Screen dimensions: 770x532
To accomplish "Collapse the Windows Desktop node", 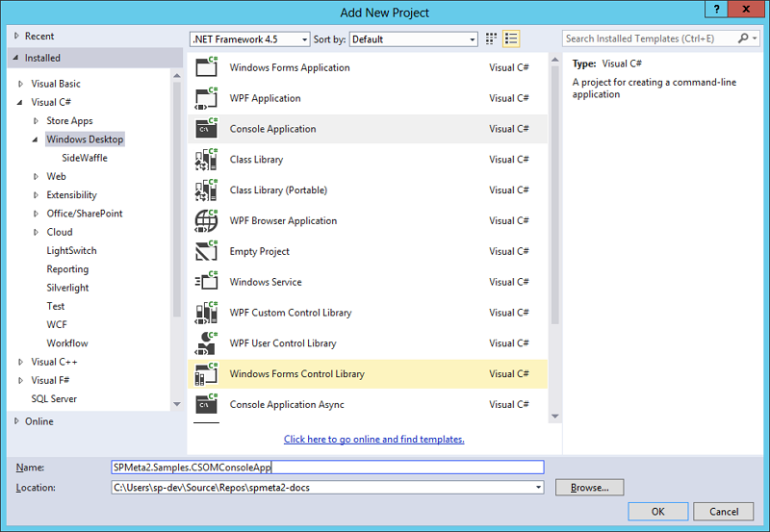I will click(x=35, y=139).
